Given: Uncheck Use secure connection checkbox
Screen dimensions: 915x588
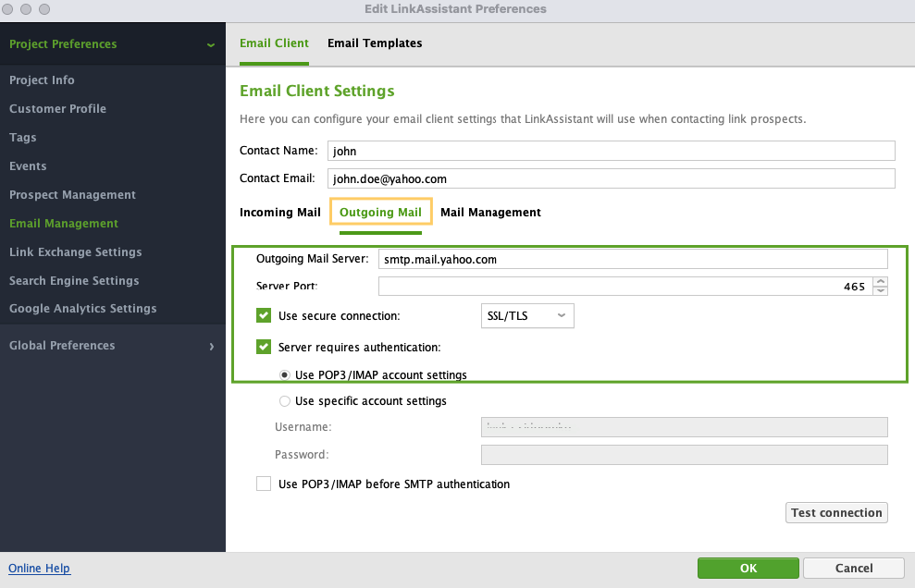Looking at the screenshot, I should pyautogui.click(x=264, y=316).
